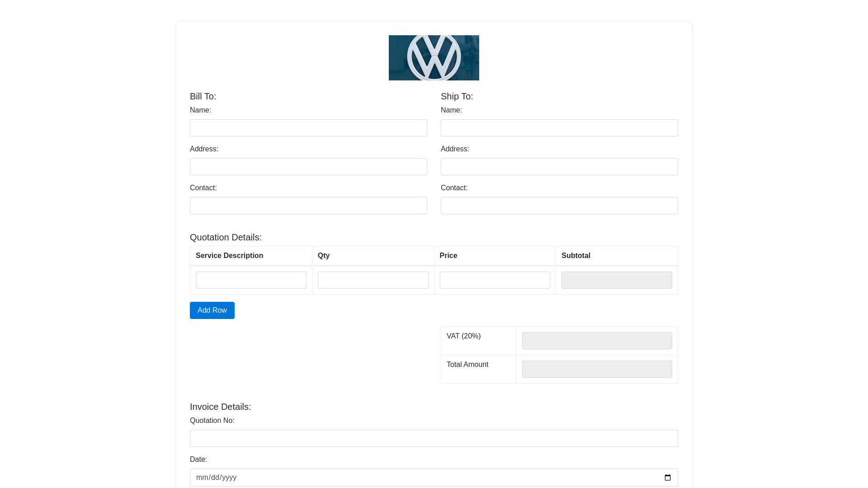Open the date picker calendar icon
This screenshot has width=868, height=488.
tap(667, 478)
